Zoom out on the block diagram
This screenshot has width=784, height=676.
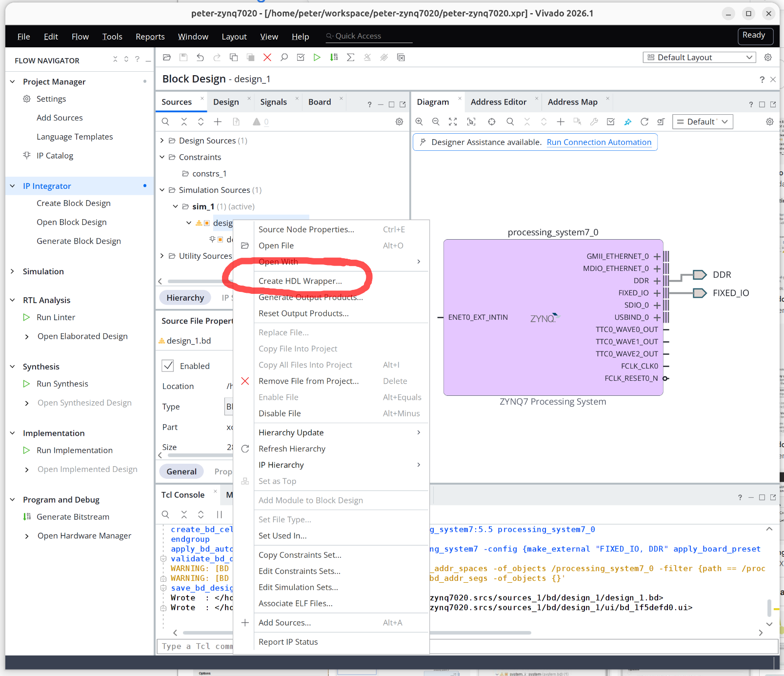(436, 122)
